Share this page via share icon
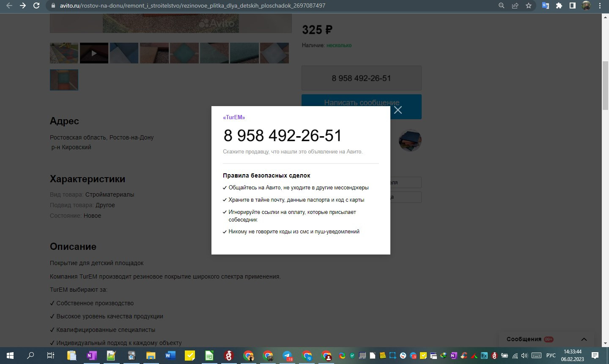 [515, 5]
